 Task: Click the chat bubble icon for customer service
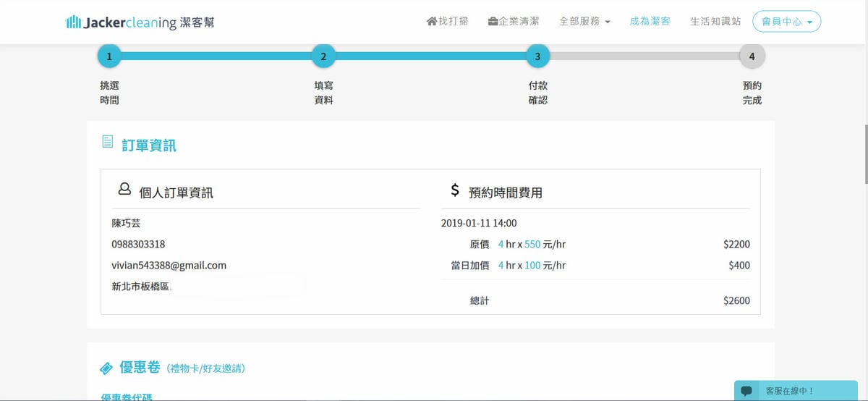point(746,391)
